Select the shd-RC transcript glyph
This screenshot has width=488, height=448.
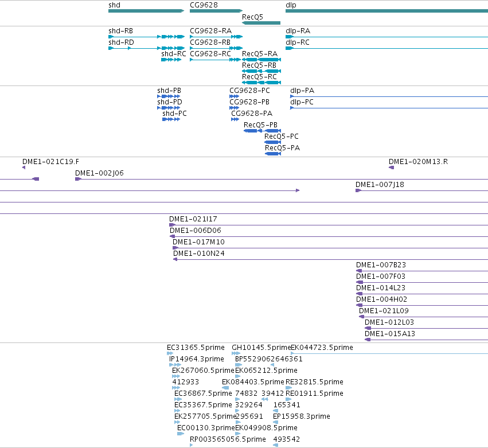(x=171, y=60)
